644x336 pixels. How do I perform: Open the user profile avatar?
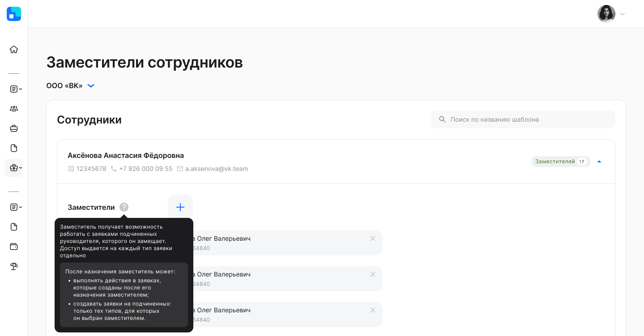coord(606,14)
